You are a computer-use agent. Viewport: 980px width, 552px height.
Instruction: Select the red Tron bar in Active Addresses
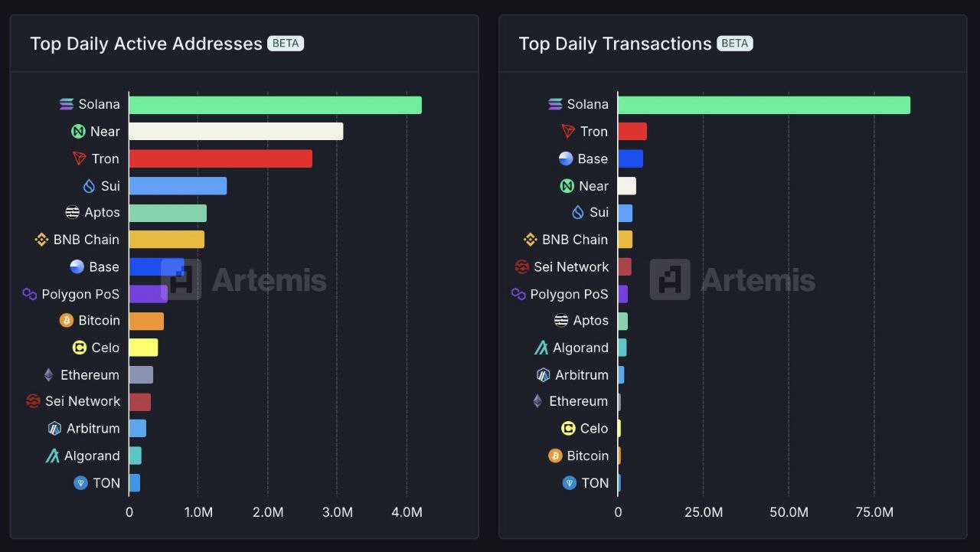point(220,158)
